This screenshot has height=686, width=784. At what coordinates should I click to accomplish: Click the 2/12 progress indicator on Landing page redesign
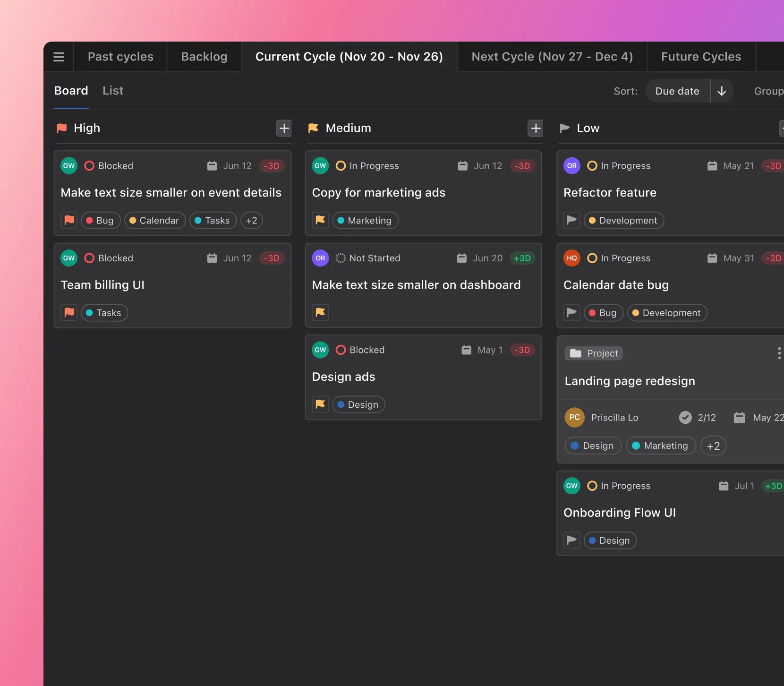click(x=706, y=417)
